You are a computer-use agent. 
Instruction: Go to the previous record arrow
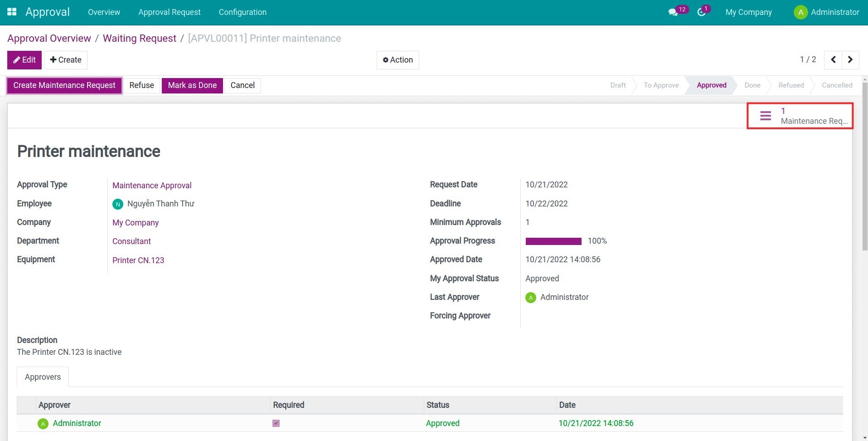pyautogui.click(x=833, y=60)
